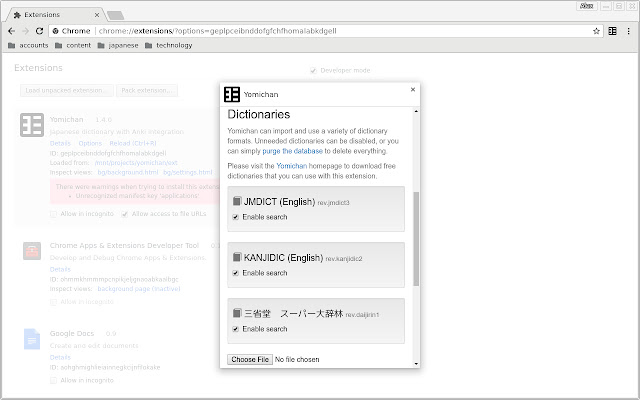Focus the chrome://extensions address bar

(300, 31)
